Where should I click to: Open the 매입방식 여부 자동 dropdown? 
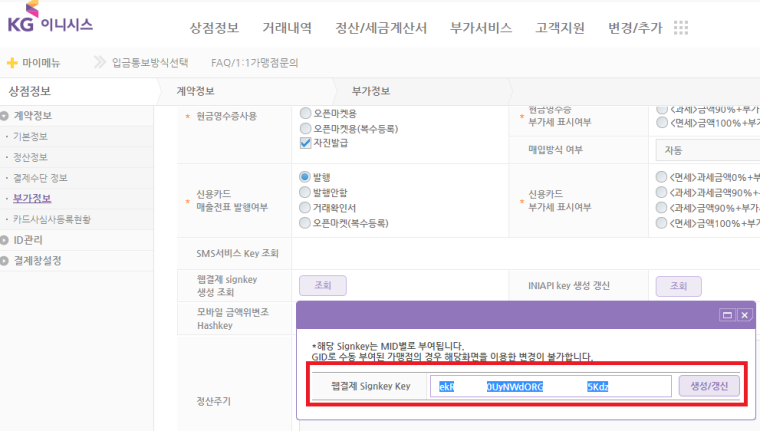[706, 150]
